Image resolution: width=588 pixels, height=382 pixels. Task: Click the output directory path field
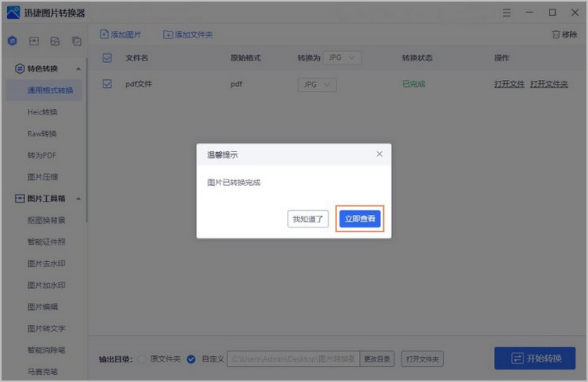(293, 359)
